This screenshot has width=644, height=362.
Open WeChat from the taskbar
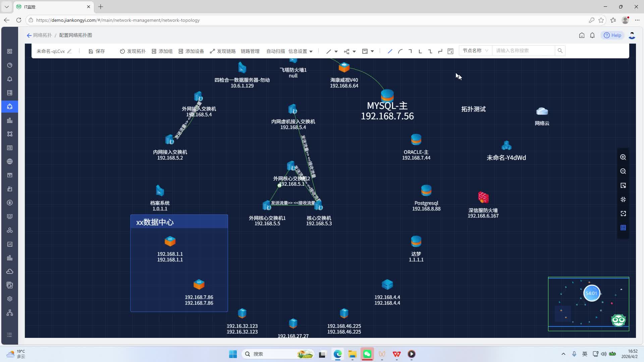tap(367, 354)
